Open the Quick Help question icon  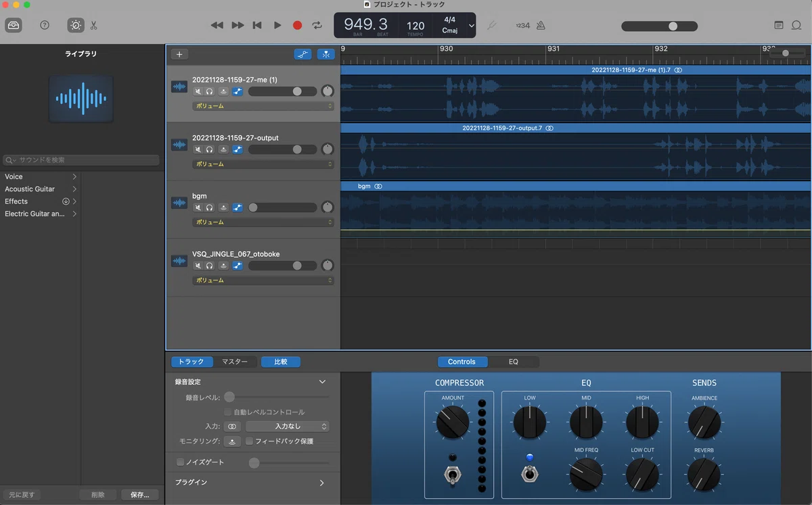click(x=45, y=25)
